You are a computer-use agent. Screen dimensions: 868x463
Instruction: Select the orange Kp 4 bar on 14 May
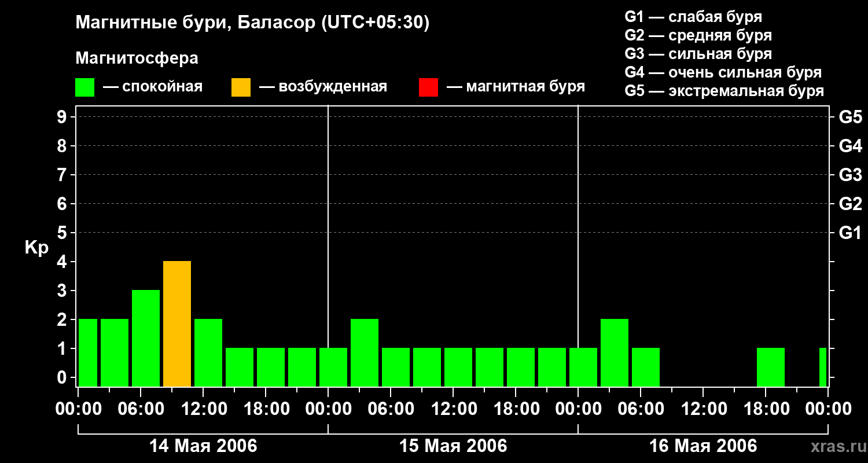click(177, 324)
